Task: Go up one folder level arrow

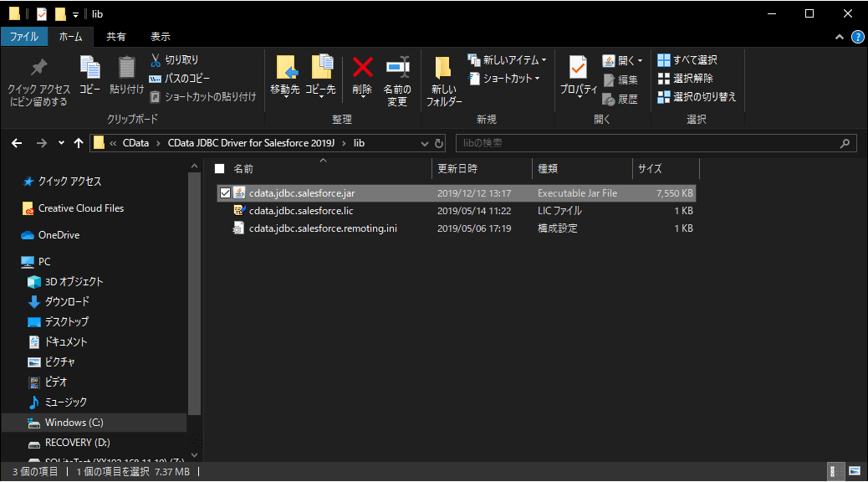Action: pos(79,143)
